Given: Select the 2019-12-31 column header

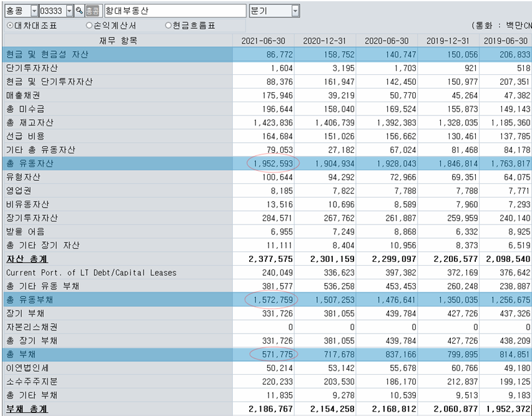Looking at the screenshot, I should (448, 41).
